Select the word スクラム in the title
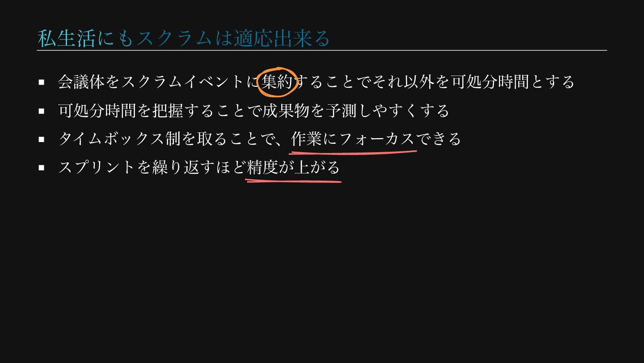This screenshot has height=363, width=644. coord(175,38)
